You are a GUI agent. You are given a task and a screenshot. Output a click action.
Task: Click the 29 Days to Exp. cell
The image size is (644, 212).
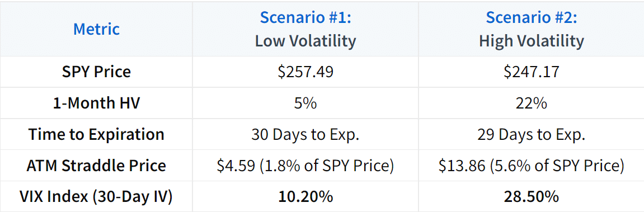pos(531,134)
